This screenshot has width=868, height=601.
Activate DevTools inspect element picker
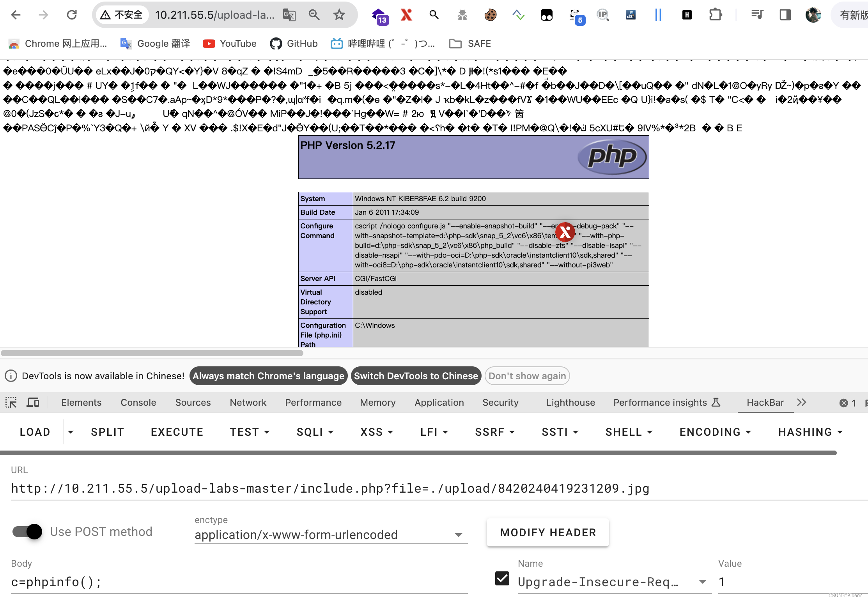click(11, 402)
